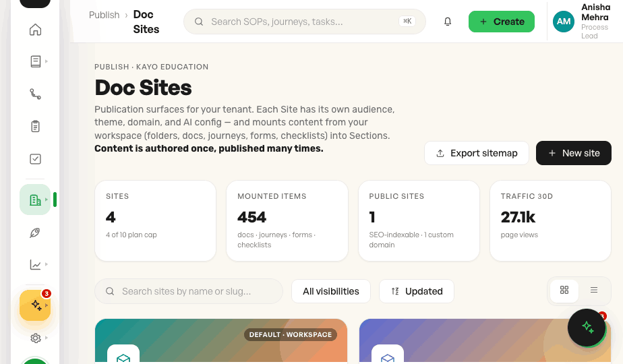This screenshot has height=364, width=623.
Task: Click the DEFAULT · WORKSPACE badge
Action: pyautogui.click(x=291, y=334)
